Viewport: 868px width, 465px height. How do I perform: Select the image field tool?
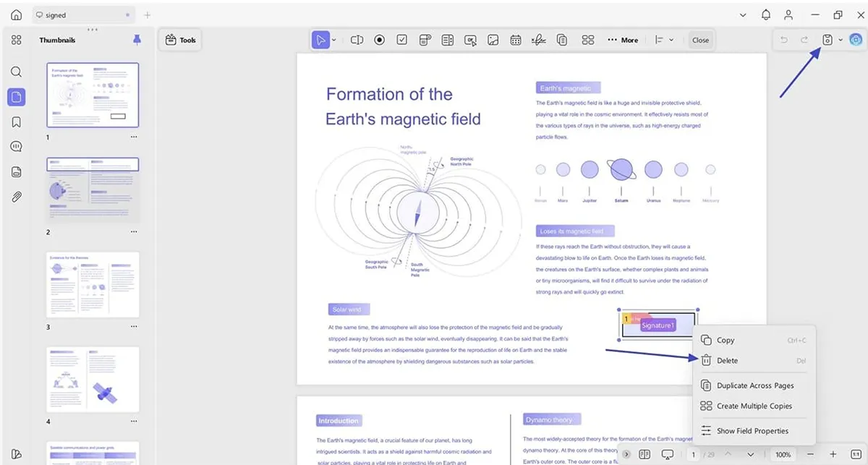493,40
